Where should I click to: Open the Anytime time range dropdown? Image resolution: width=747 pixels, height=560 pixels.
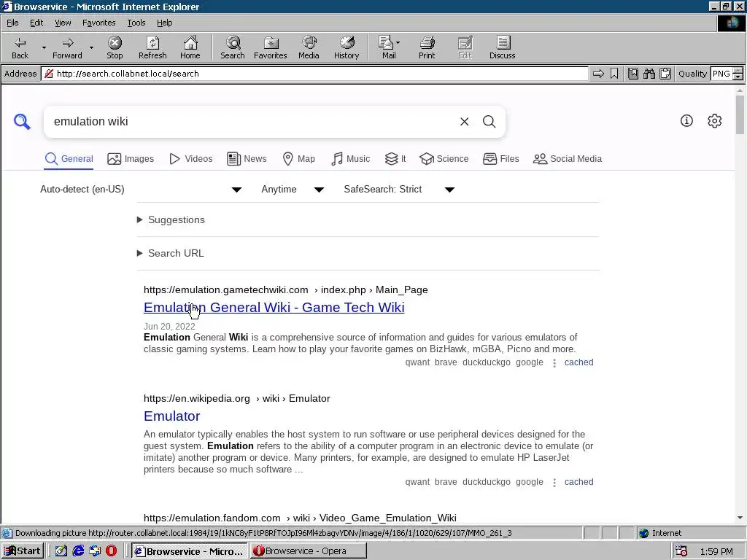[x=292, y=190]
